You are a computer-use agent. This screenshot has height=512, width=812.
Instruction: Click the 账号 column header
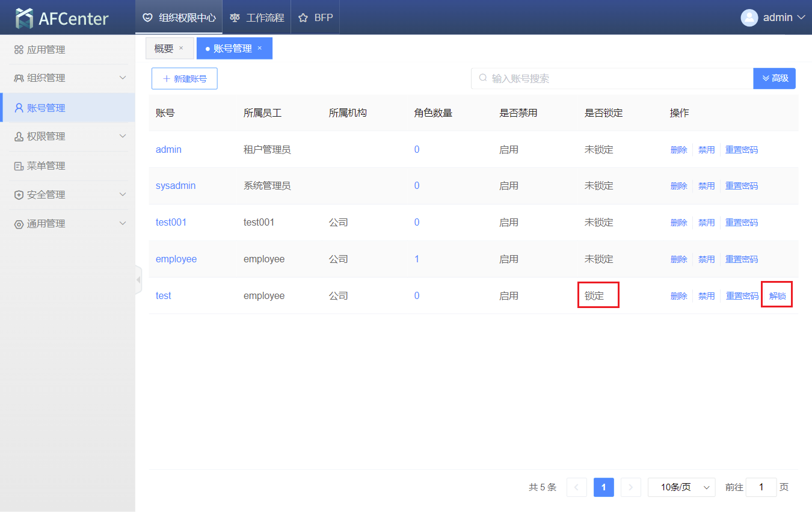pos(165,113)
